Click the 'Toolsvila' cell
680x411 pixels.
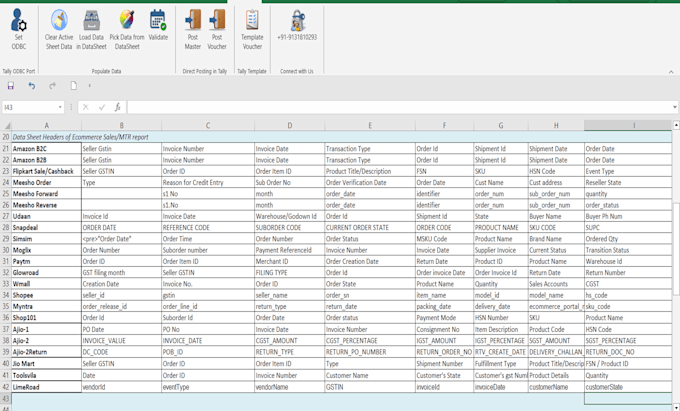click(x=47, y=375)
